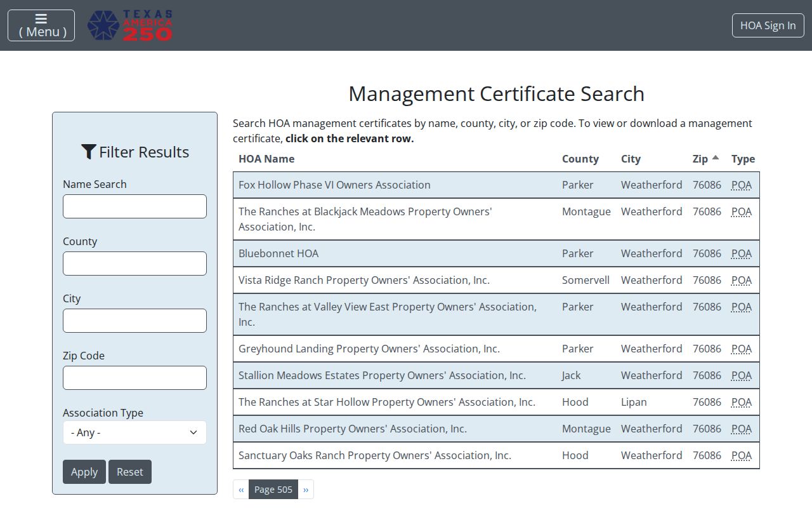The image size is (812, 508).
Task: Click the Management Certificate Search heading
Action: (x=496, y=94)
